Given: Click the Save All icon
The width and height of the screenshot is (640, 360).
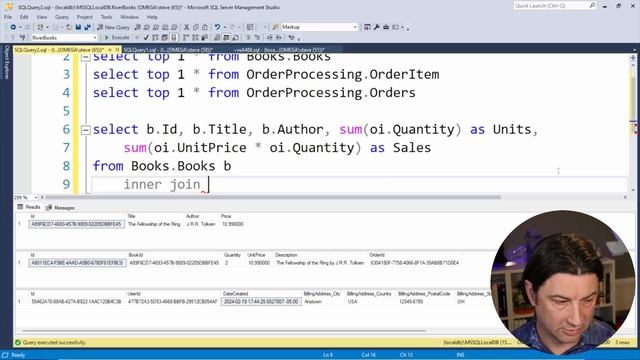Looking at the screenshot, I should (87, 27).
